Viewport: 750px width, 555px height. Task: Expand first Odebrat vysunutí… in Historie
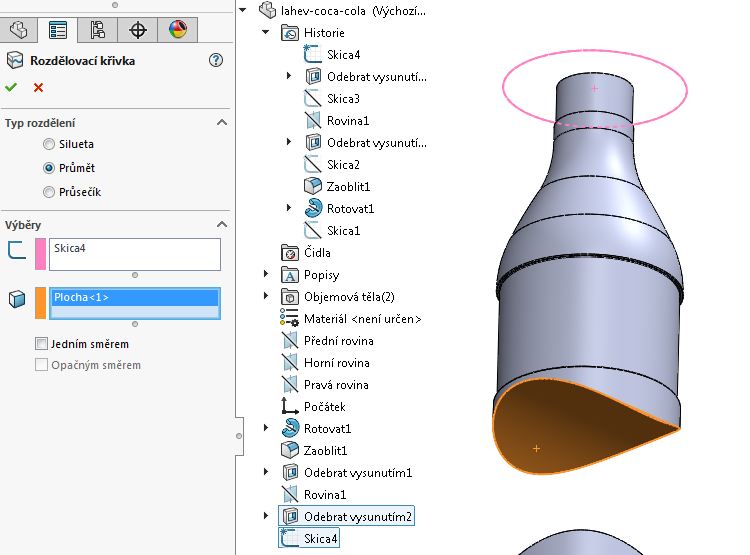click(289, 76)
